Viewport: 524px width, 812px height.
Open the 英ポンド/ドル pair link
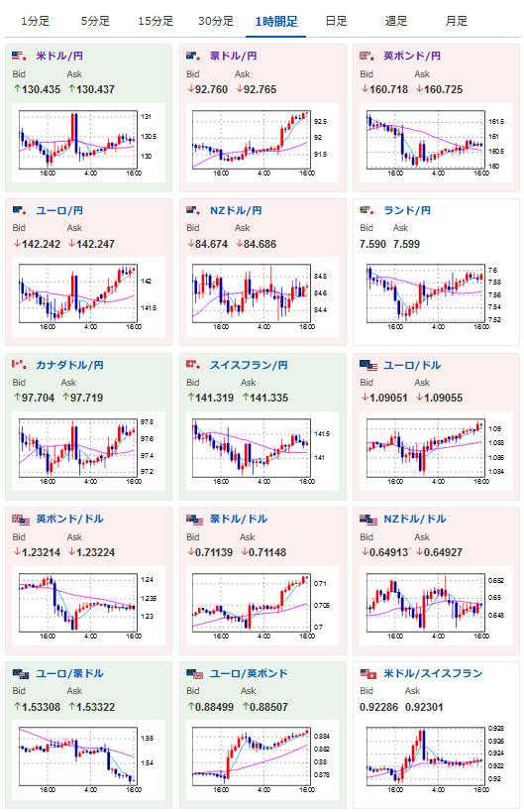coord(69,519)
